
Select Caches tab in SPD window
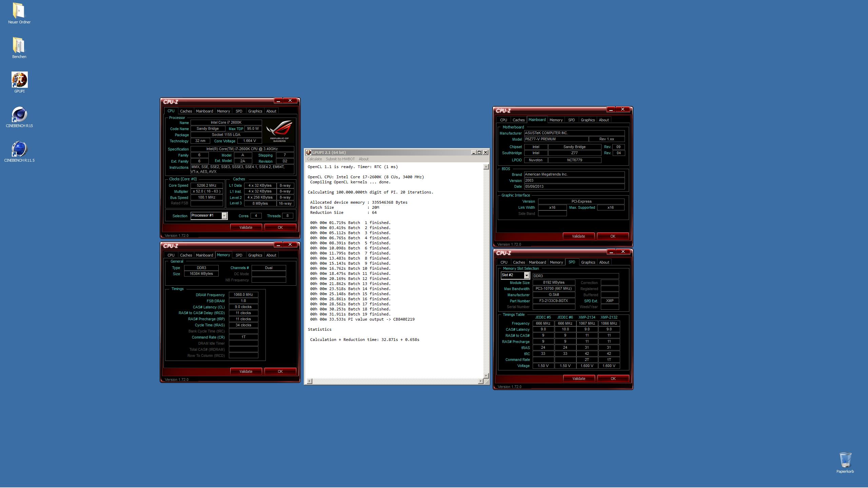519,262
